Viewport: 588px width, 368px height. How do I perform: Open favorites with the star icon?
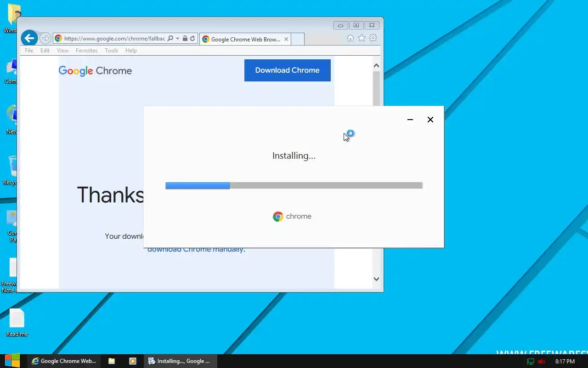(362, 38)
